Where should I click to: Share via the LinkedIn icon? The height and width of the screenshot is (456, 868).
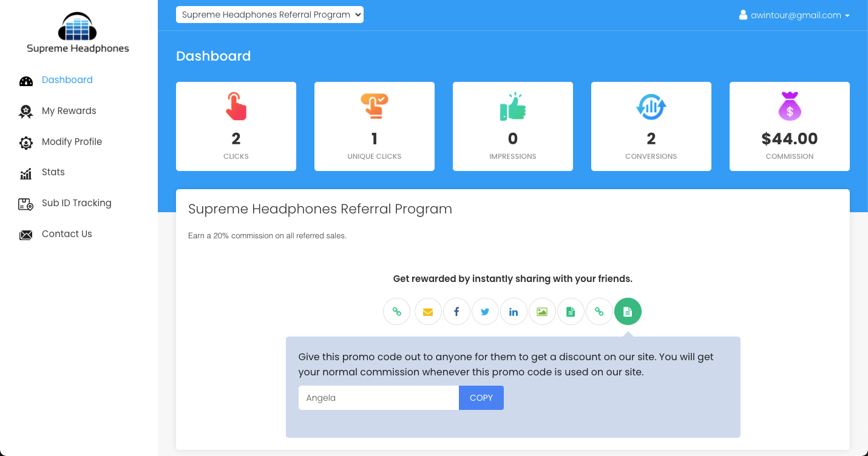point(514,312)
